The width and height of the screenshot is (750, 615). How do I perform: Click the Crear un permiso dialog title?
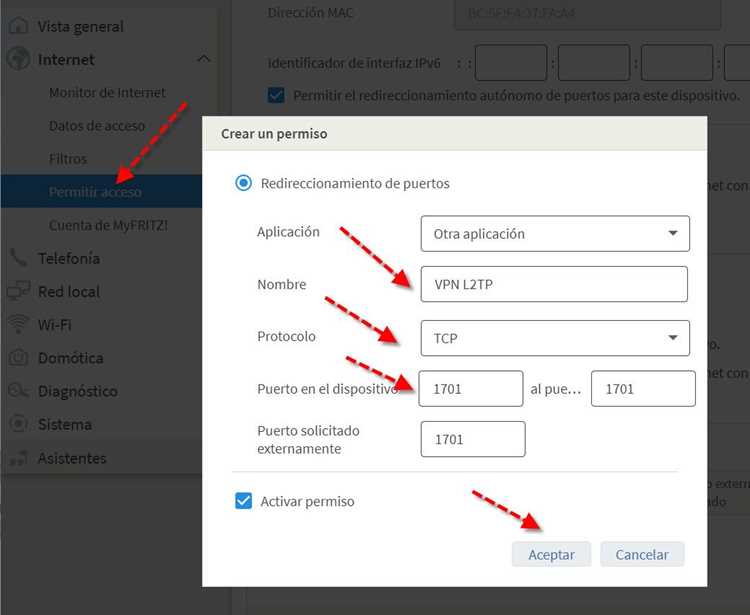[274, 133]
